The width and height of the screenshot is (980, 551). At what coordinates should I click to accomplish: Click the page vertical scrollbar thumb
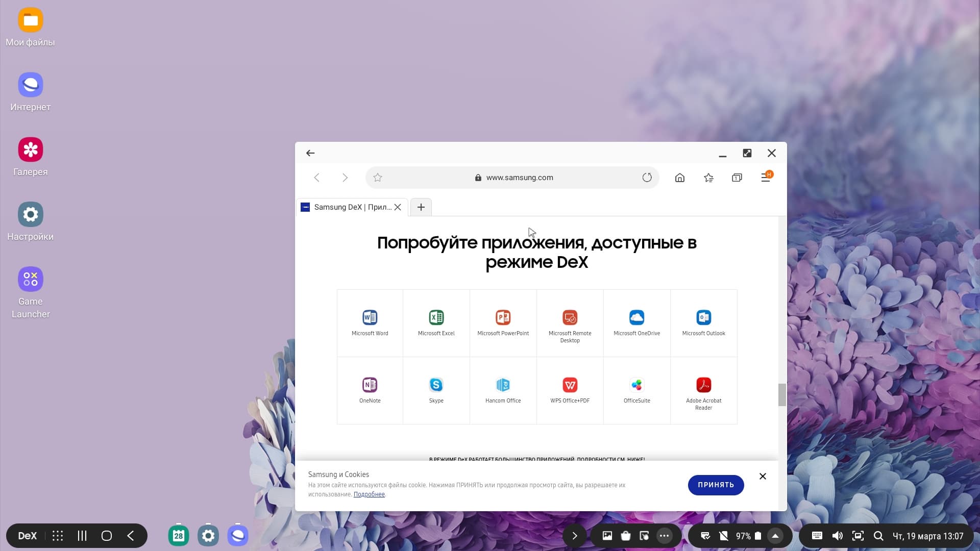[x=781, y=395]
